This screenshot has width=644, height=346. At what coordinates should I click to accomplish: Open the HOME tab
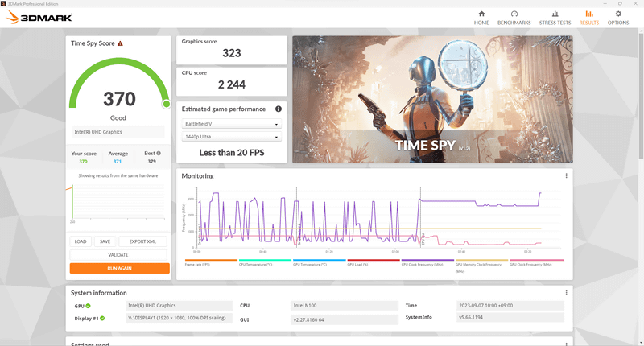pyautogui.click(x=481, y=18)
